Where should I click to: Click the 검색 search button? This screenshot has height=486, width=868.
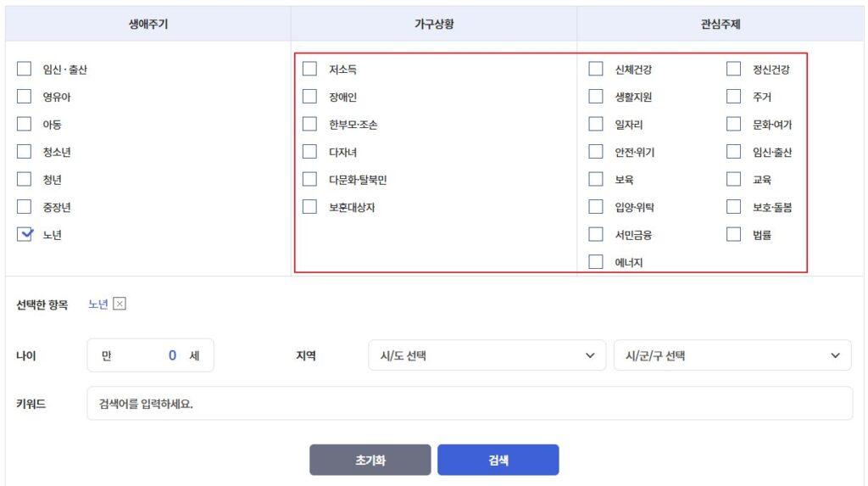[x=498, y=461]
